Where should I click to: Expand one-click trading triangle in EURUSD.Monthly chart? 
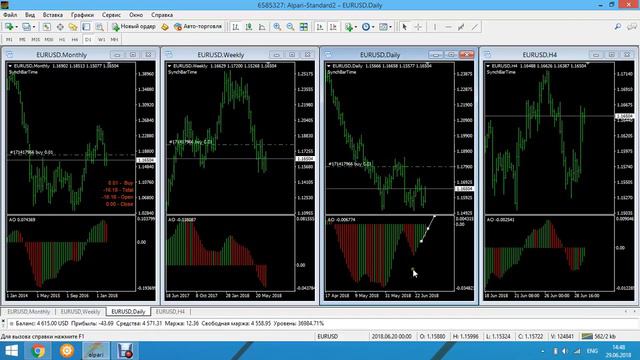pyautogui.click(x=10, y=66)
